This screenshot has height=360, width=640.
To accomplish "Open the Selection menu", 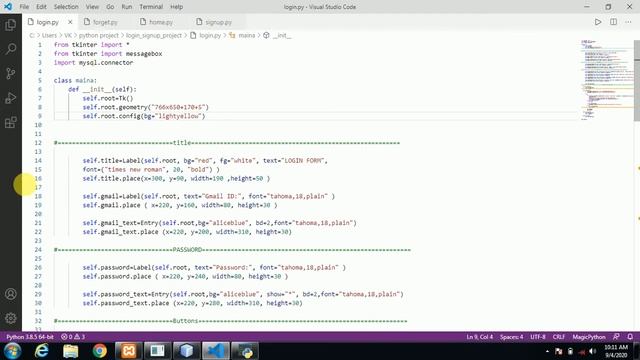I will pos(66,7).
